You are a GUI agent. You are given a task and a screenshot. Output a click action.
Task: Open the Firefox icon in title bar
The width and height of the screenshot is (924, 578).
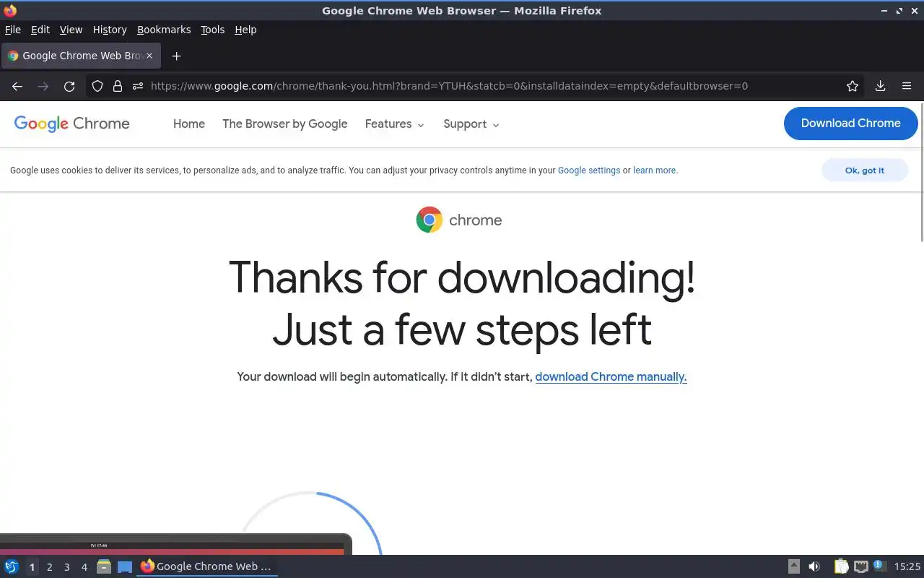point(10,10)
